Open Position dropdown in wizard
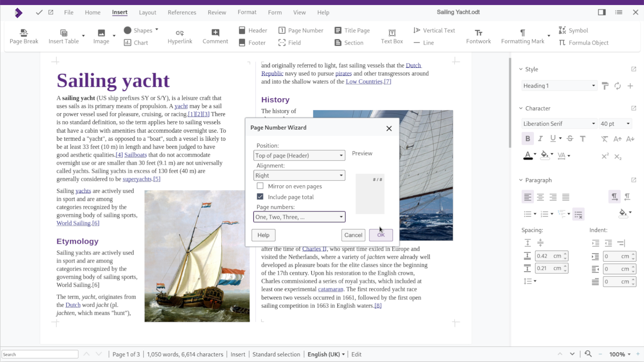Viewport: 644px width, 362px height. click(x=299, y=156)
